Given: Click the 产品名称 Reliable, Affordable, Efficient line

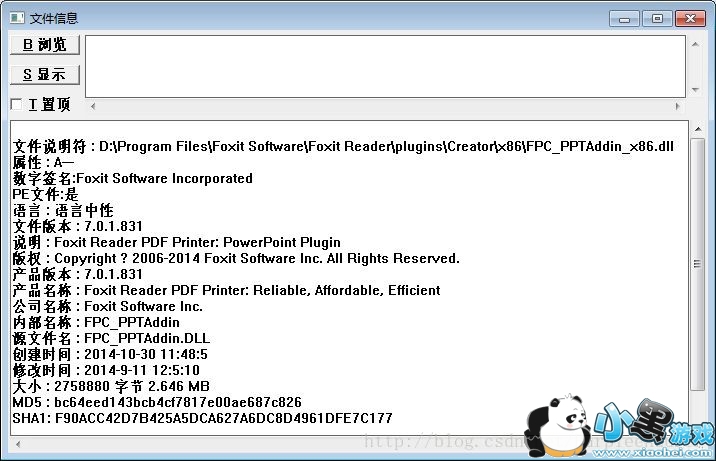Looking at the screenshot, I should tap(226, 290).
